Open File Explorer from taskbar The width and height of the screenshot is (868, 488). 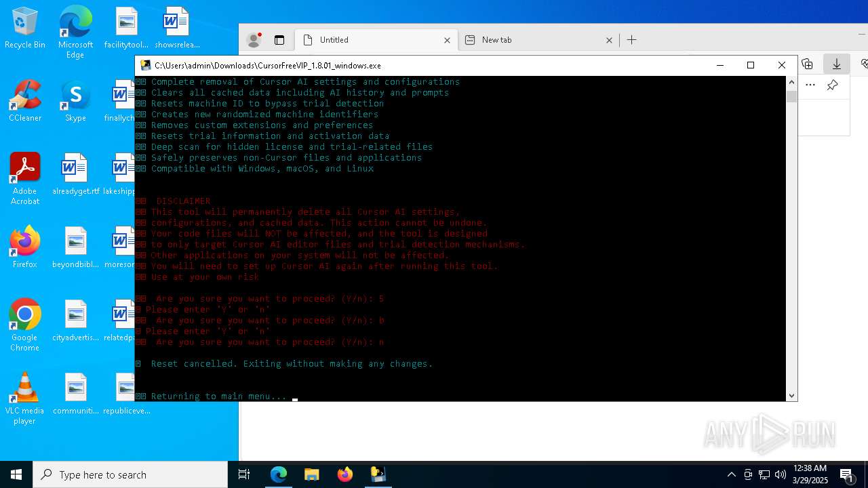pos(312,474)
